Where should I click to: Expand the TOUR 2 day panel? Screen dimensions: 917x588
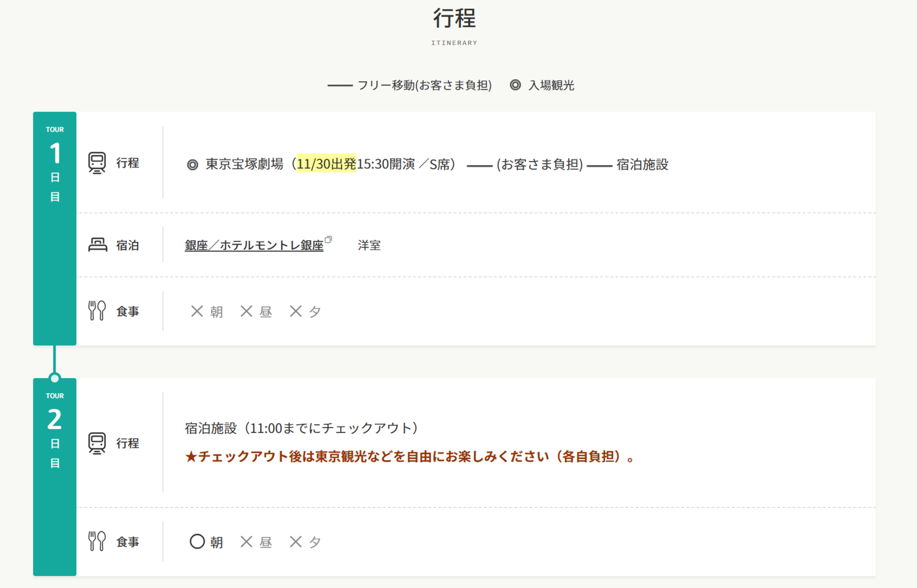pos(54,429)
